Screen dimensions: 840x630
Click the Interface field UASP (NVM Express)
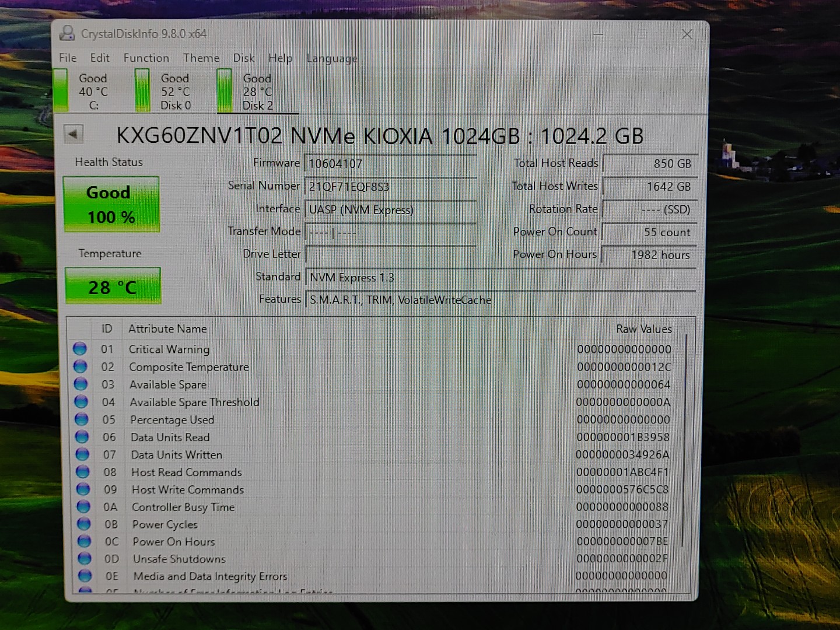(390, 209)
